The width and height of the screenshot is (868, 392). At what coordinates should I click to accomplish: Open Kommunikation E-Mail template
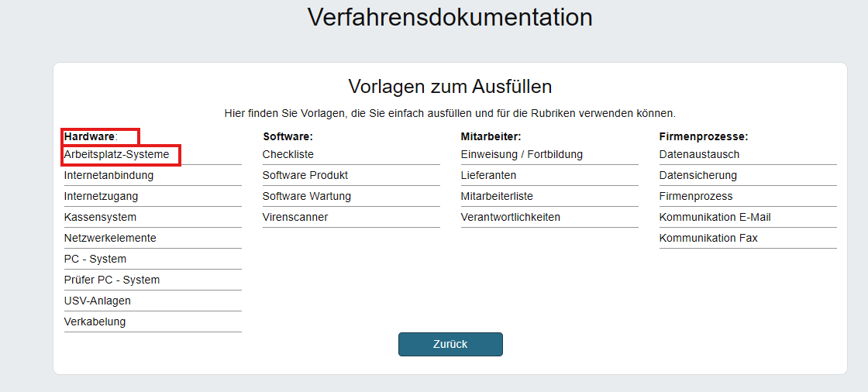tap(715, 217)
